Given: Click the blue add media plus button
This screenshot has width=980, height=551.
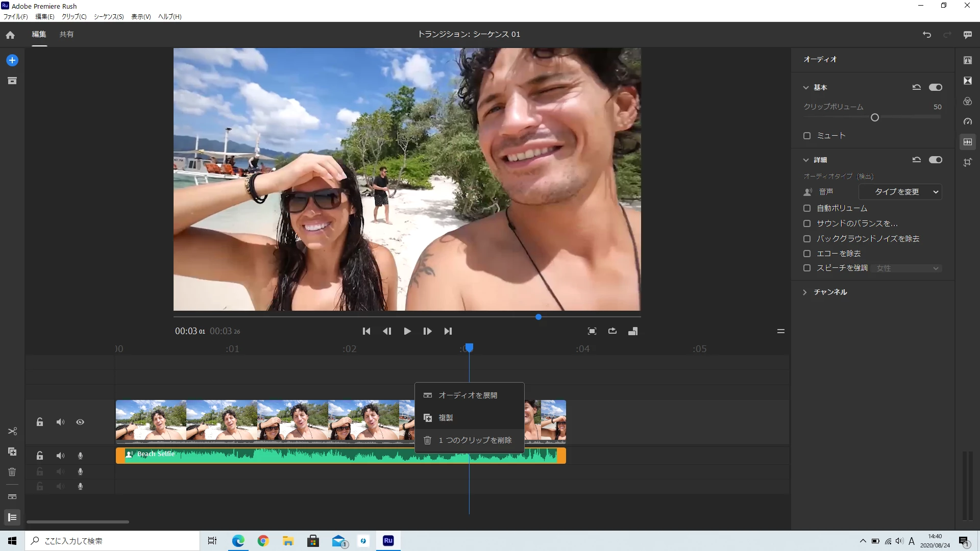Looking at the screenshot, I should (x=12, y=60).
